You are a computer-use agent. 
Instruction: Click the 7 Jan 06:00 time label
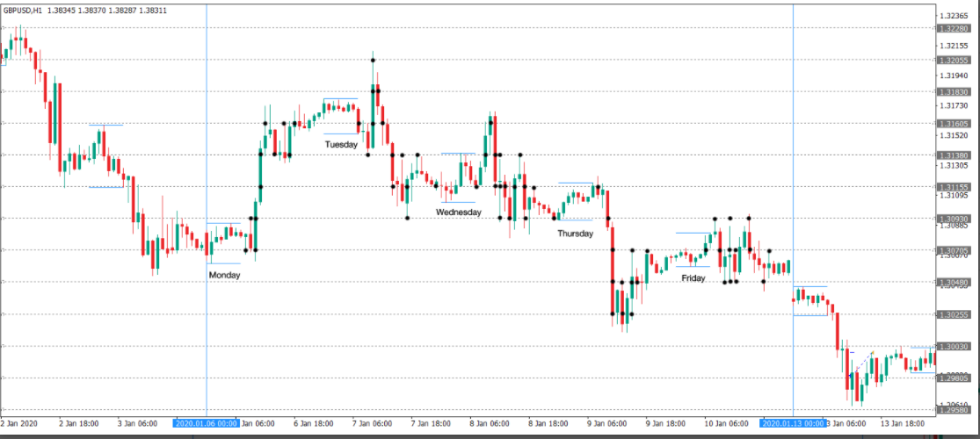click(x=372, y=423)
